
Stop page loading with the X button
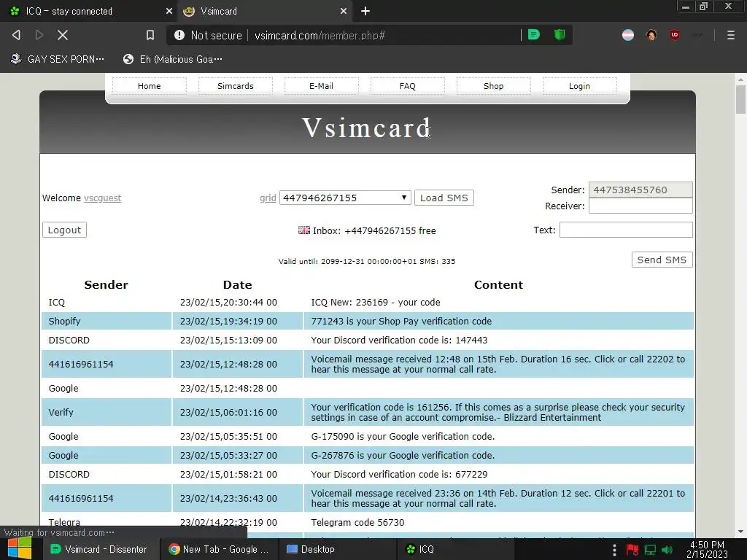pyautogui.click(x=63, y=35)
